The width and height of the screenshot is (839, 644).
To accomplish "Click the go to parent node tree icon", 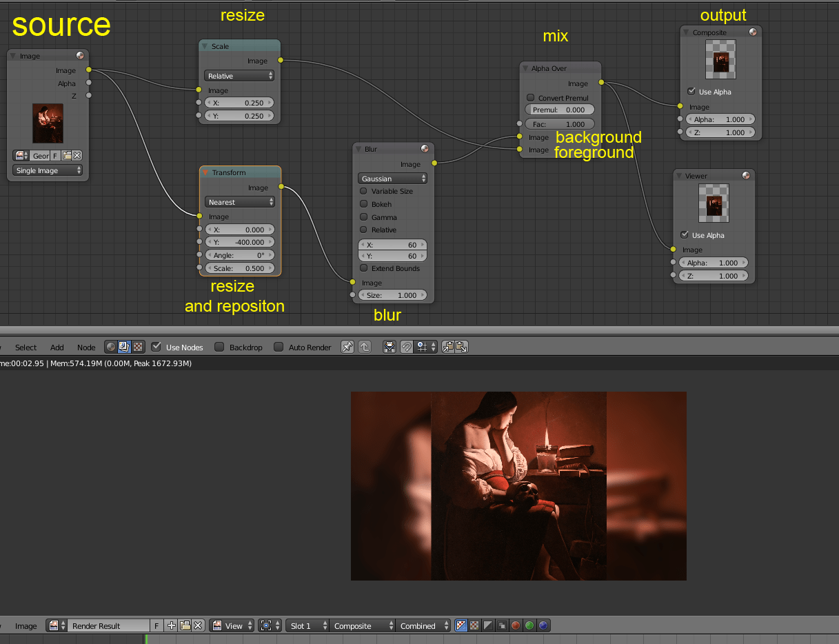I will (364, 347).
